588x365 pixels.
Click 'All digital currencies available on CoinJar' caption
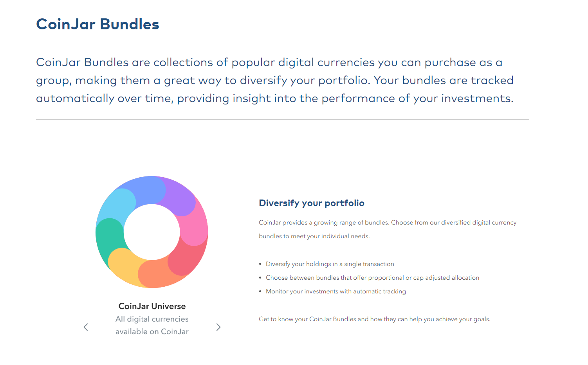click(152, 325)
